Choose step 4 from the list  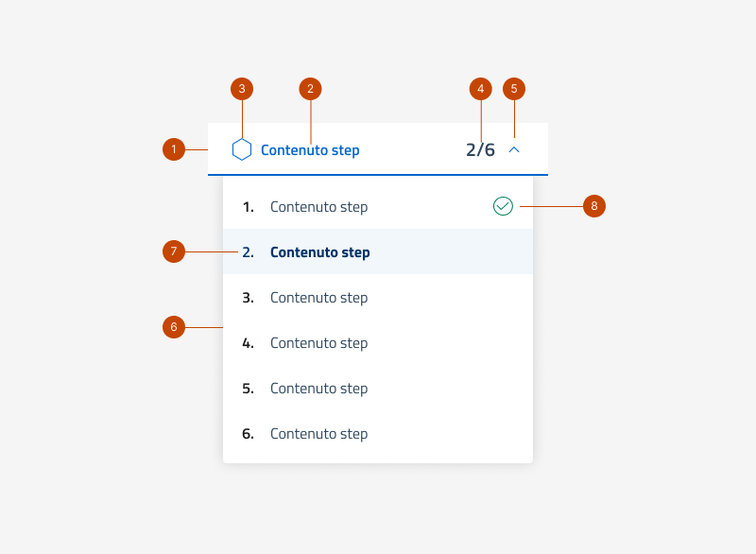pyautogui.click(x=318, y=343)
